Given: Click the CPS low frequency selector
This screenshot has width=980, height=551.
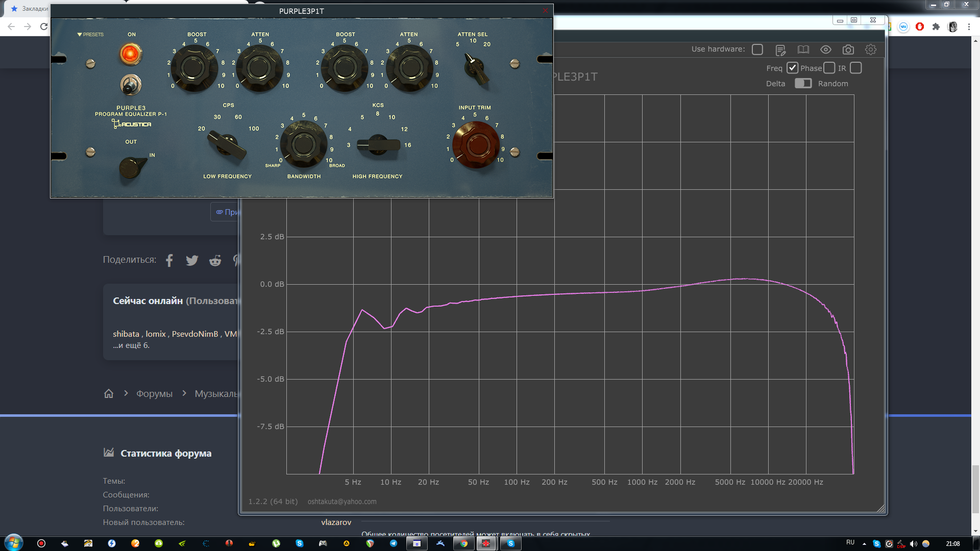Looking at the screenshot, I should [227, 144].
